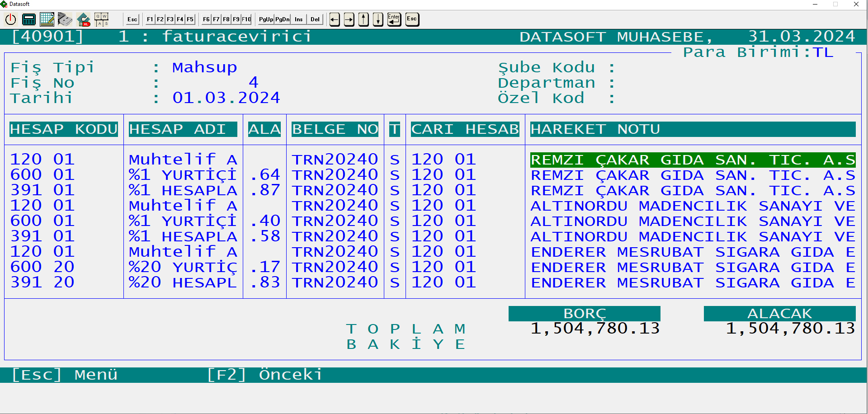The height and width of the screenshot is (414, 868).
Task: Click the header date 31.03.2024
Action: point(802,37)
